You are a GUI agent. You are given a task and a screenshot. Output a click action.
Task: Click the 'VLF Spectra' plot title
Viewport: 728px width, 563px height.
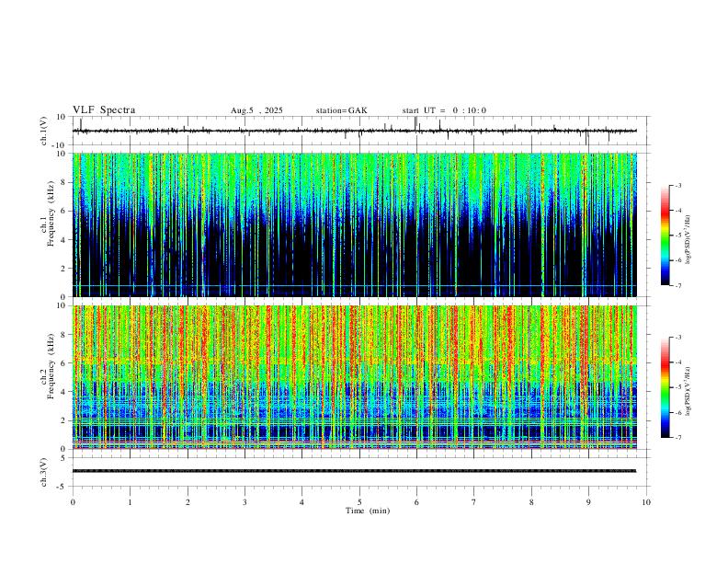(104, 110)
